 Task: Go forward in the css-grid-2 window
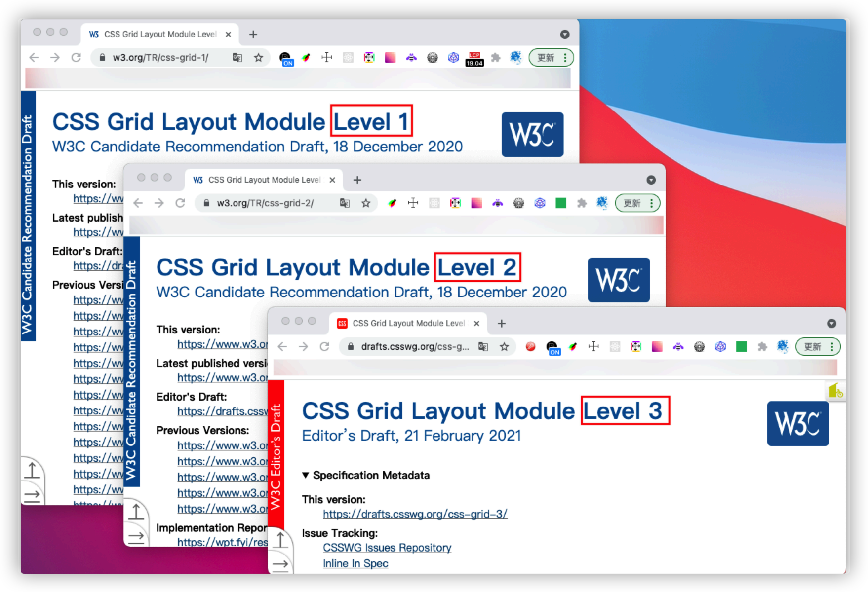tap(159, 203)
